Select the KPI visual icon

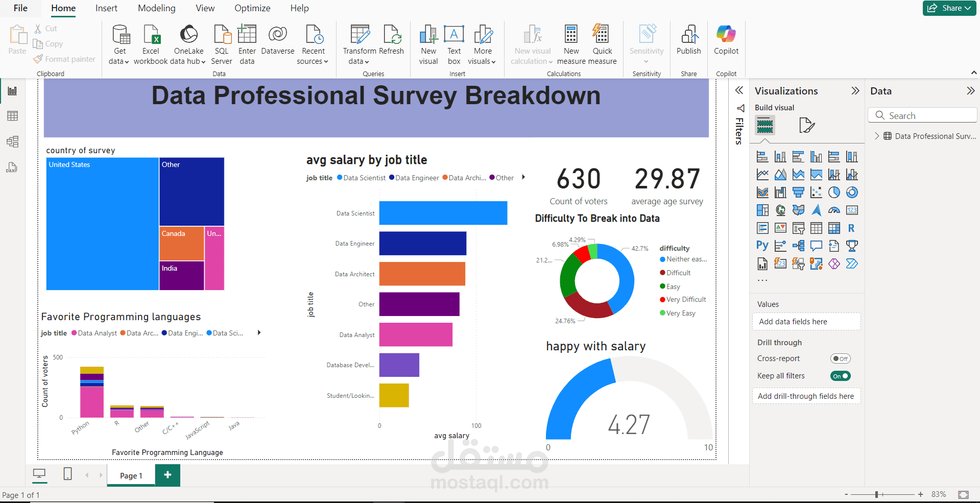(780, 228)
